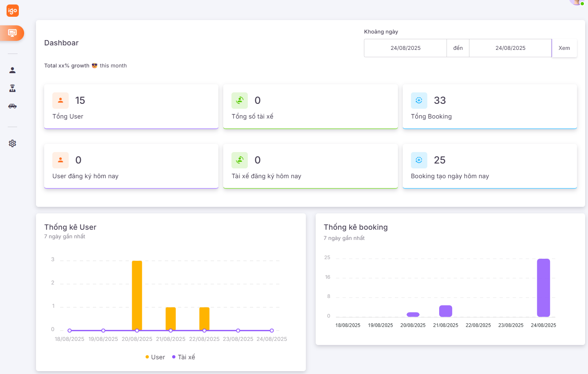Open the dashboard monitor icon in sidebar

(12, 33)
